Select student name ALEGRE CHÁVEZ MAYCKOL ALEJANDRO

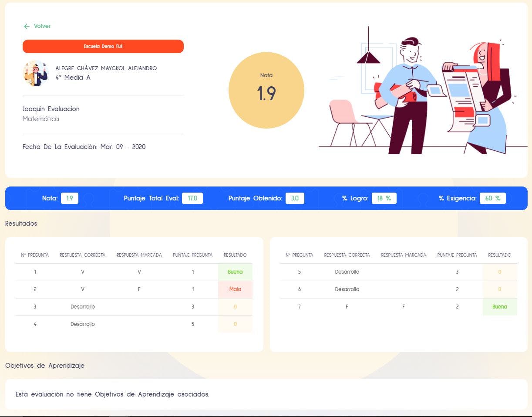click(x=106, y=68)
